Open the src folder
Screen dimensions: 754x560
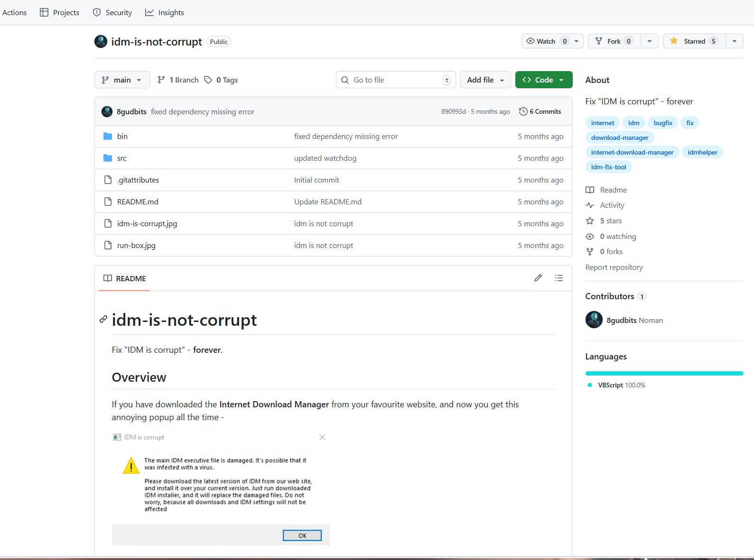(x=122, y=158)
